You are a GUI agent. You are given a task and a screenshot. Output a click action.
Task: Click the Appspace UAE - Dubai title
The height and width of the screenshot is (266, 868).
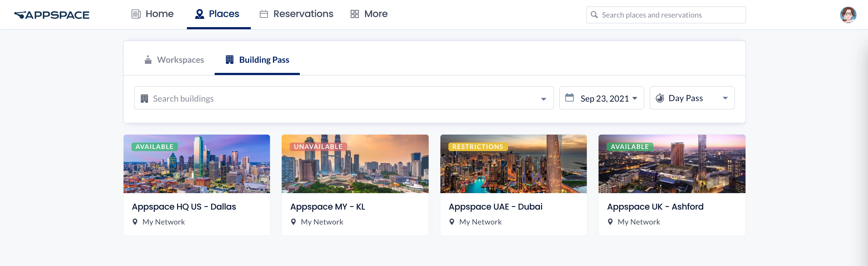point(496,207)
